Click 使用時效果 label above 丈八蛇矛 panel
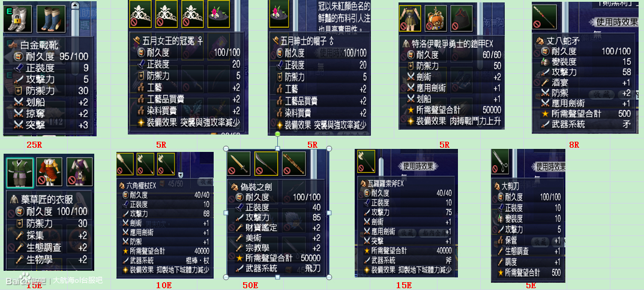This screenshot has height=290, width=644. click(x=614, y=22)
